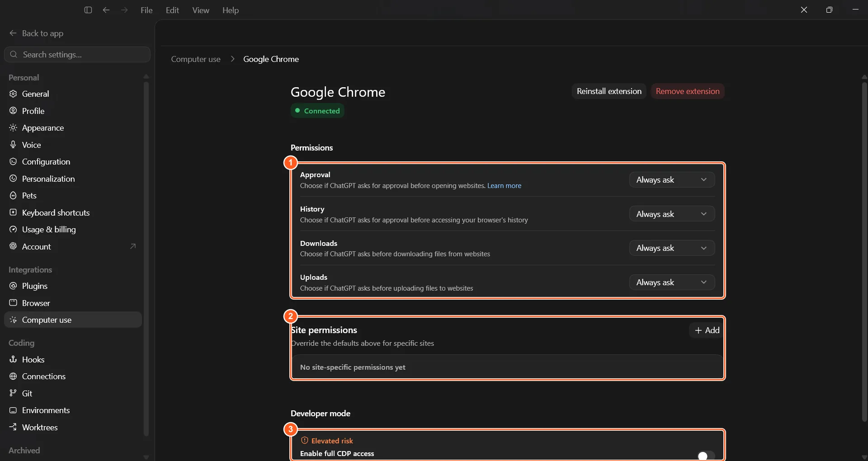868x461 pixels.
Task: Click the Remove extension button
Action: [688, 91]
